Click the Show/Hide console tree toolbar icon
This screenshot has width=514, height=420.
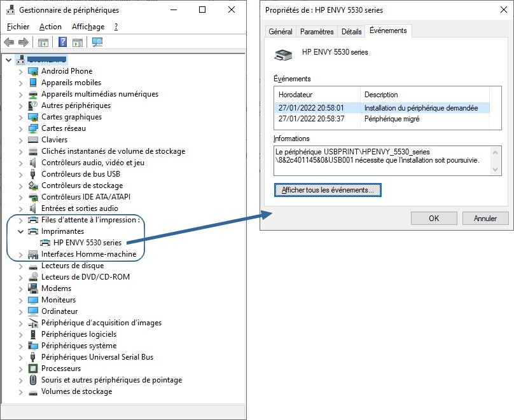tap(43, 42)
